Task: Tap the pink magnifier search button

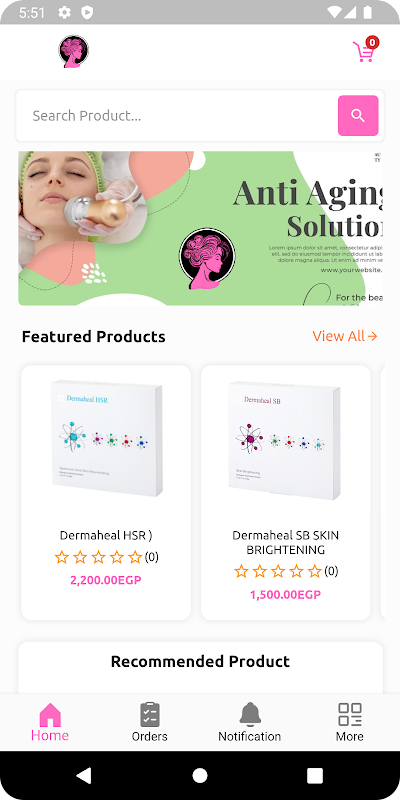Action: pyautogui.click(x=358, y=116)
